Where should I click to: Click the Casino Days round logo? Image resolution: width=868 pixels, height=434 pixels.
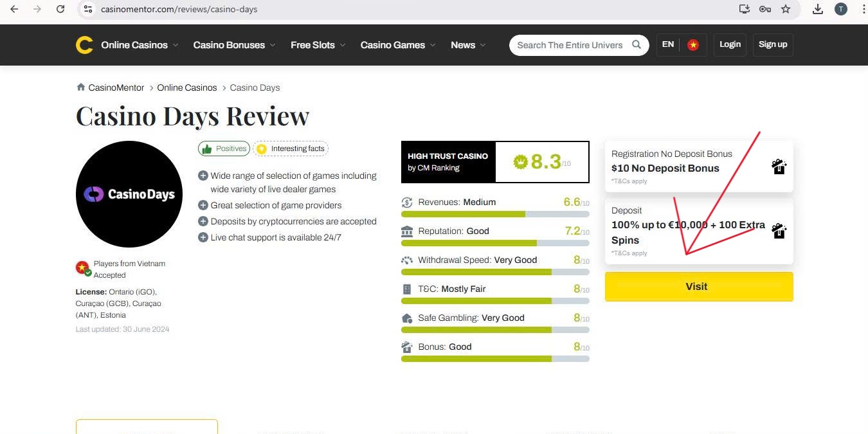pyautogui.click(x=129, y=194)
